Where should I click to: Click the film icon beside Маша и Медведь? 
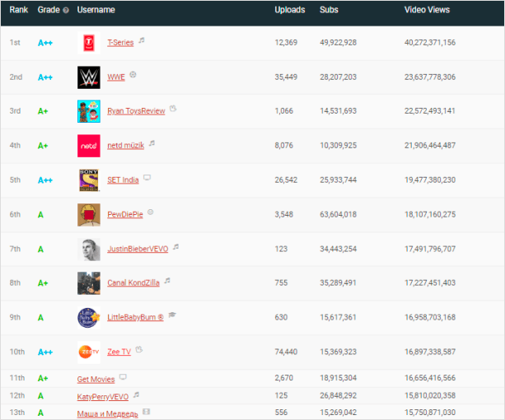147,411
